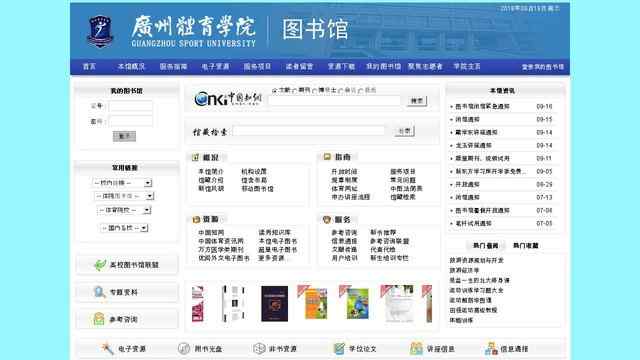
Task: Click the 指南 section header icon
Action: [x=327, y=157]
